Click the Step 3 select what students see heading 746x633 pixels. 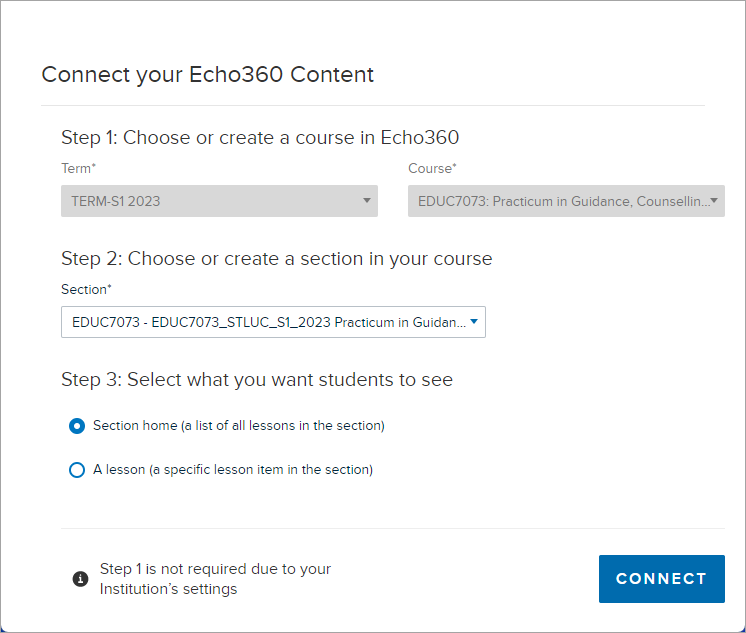coord(257,380)
